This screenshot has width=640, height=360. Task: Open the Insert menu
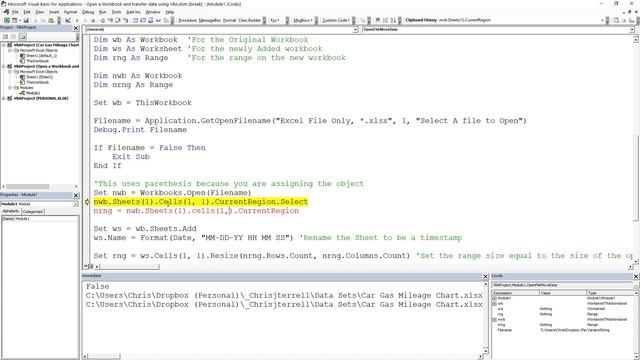pyautogui.click(x=54, y=12)
